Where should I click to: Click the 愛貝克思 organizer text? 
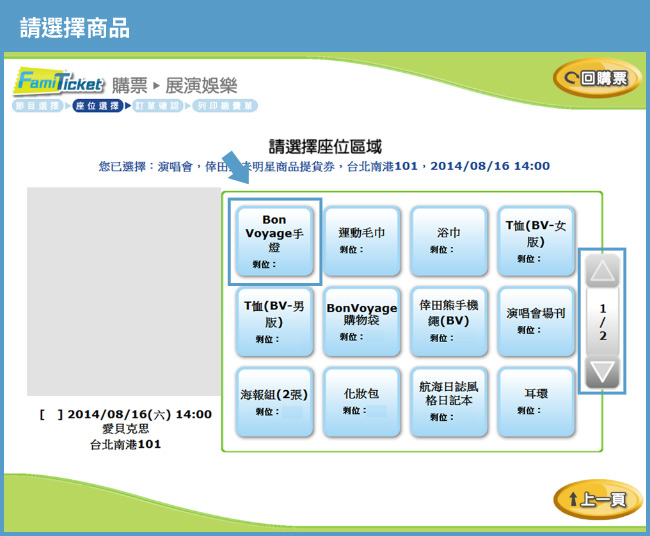pyautogui.click(x=126, y=429)
